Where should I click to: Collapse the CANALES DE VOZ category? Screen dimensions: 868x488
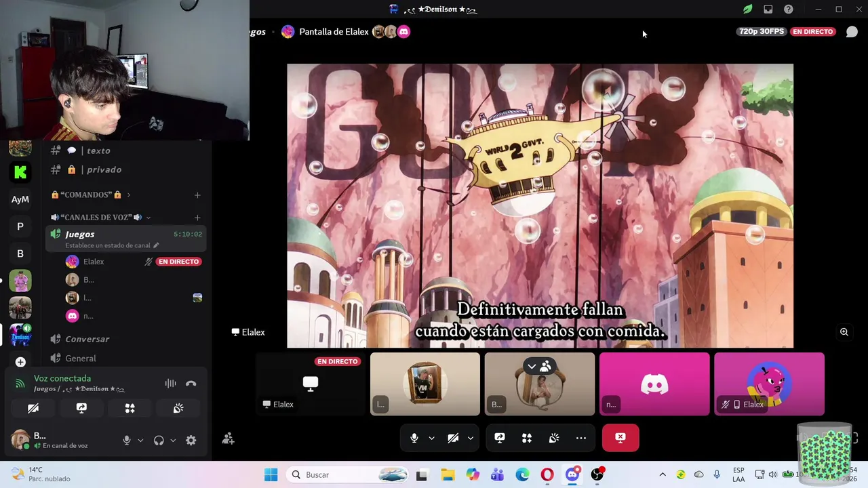[x=101, y=217]
